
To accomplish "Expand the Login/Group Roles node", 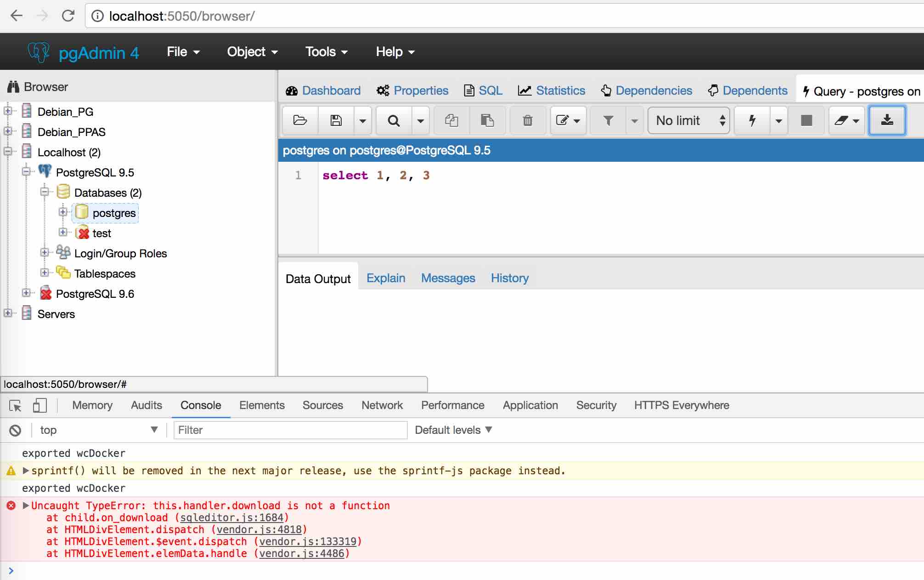I will click(x=45, y=252).
